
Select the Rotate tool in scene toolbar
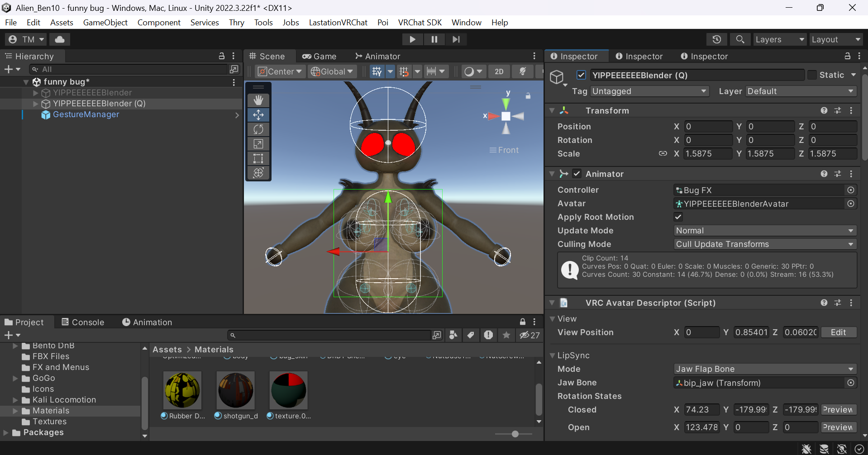pos(258,129)
